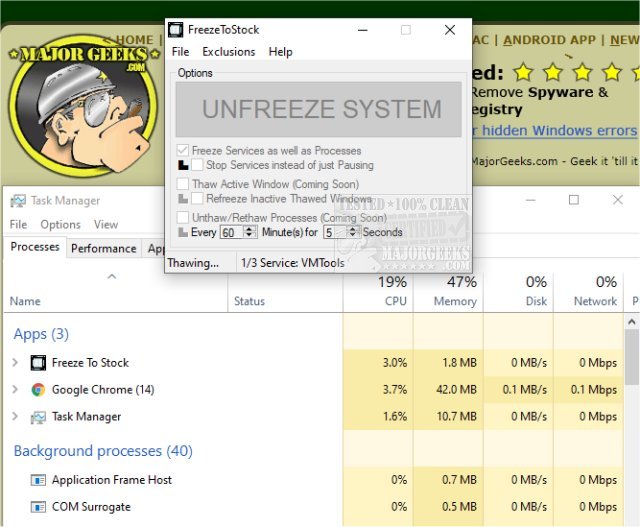Minimize the FreezeToStock window

363,30
